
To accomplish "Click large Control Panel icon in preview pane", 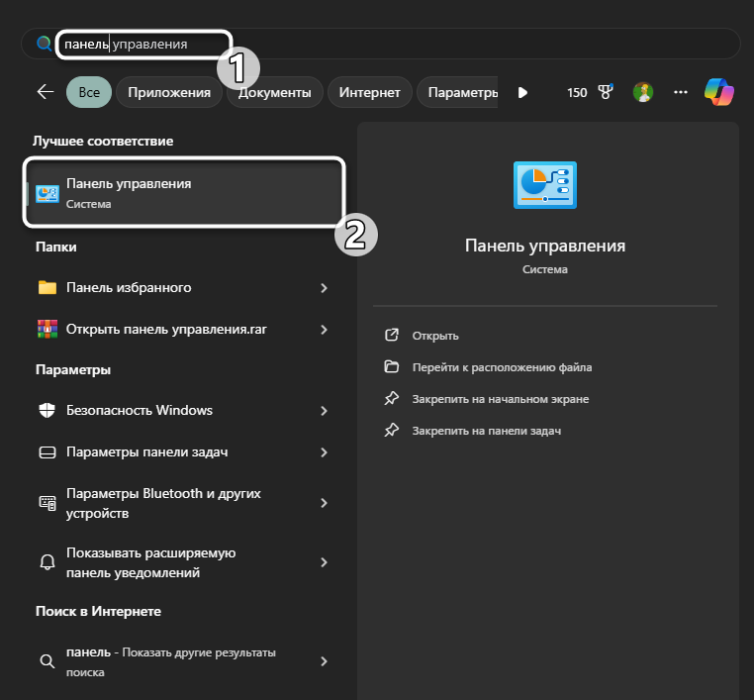I will [545, 185].
